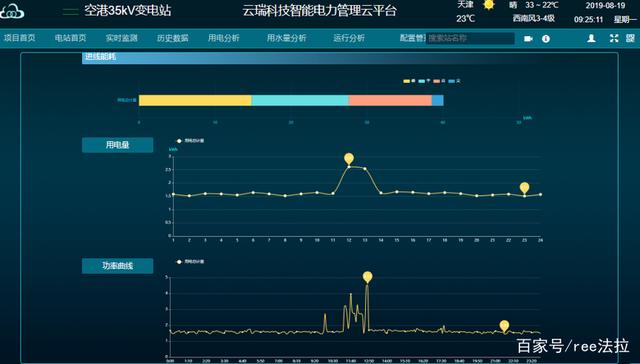The height and width of the screenshot is (364, 640).
Task: Click the cyan segment of energy bar
Action: pos(300,100)
